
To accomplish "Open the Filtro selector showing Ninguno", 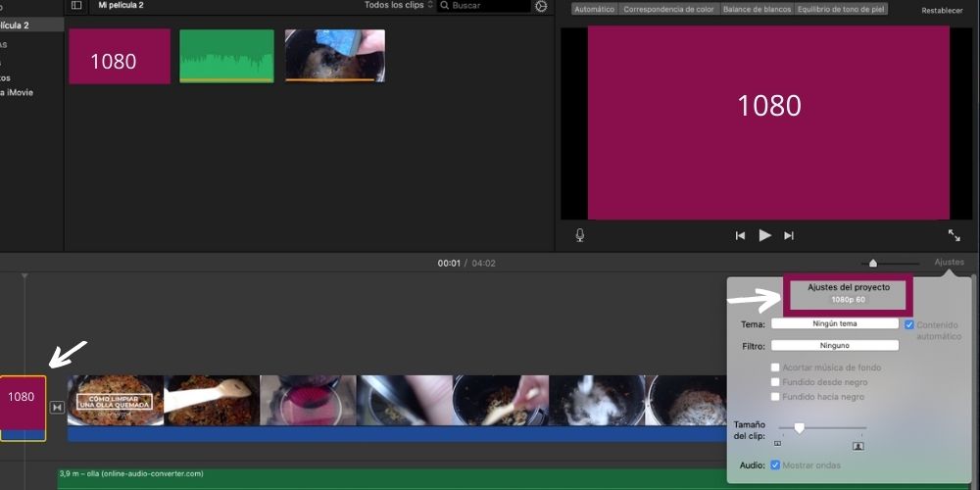I will point(834,345).
